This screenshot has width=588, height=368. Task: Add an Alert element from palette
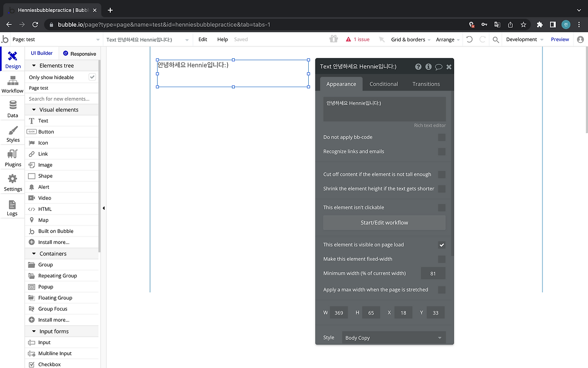tap(62, 187)
